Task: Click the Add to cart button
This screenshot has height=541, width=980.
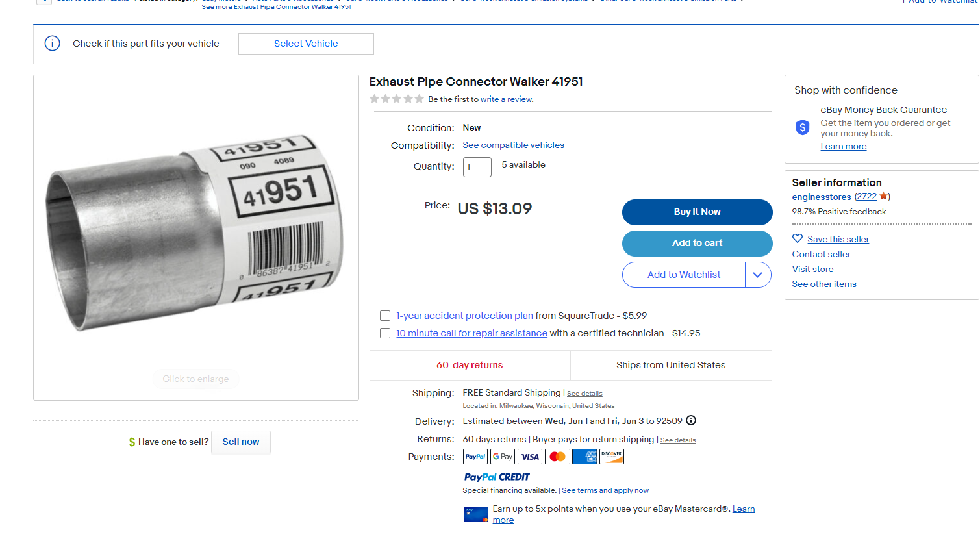Action: pyautogui.click(x=697, y=243)
